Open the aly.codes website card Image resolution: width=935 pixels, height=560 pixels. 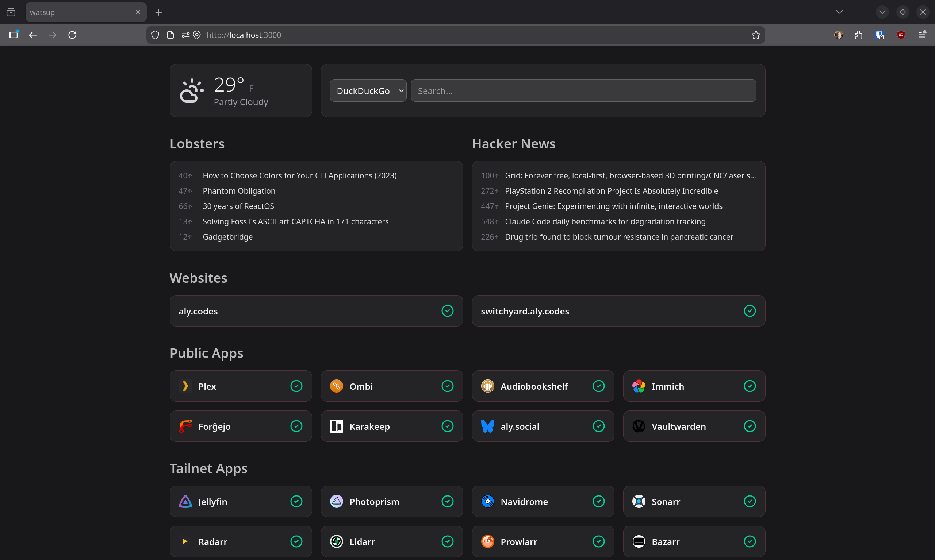pyautogui.click(x=317, y=311)
